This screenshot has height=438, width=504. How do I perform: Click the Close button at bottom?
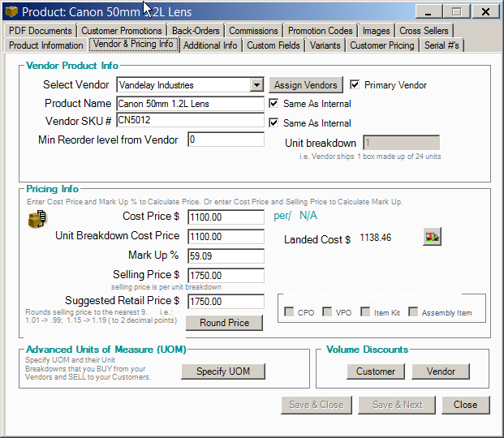(465, 405)
